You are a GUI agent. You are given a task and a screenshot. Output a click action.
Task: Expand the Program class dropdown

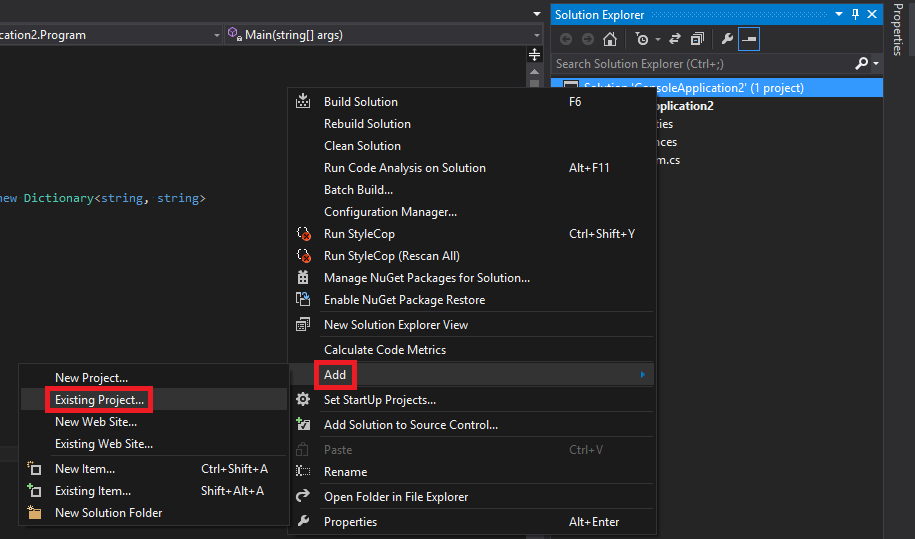pos(216,35)
